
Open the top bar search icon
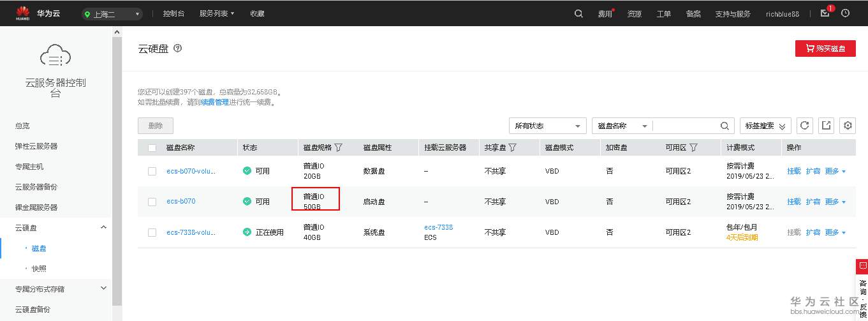[578, 13]
